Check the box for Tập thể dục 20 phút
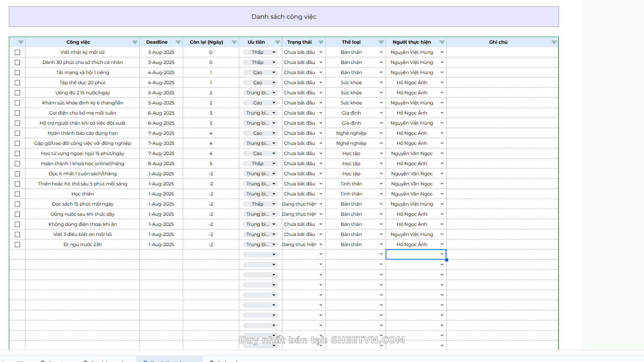The height and width of the screenshot is (362, 644). (17, 83)
